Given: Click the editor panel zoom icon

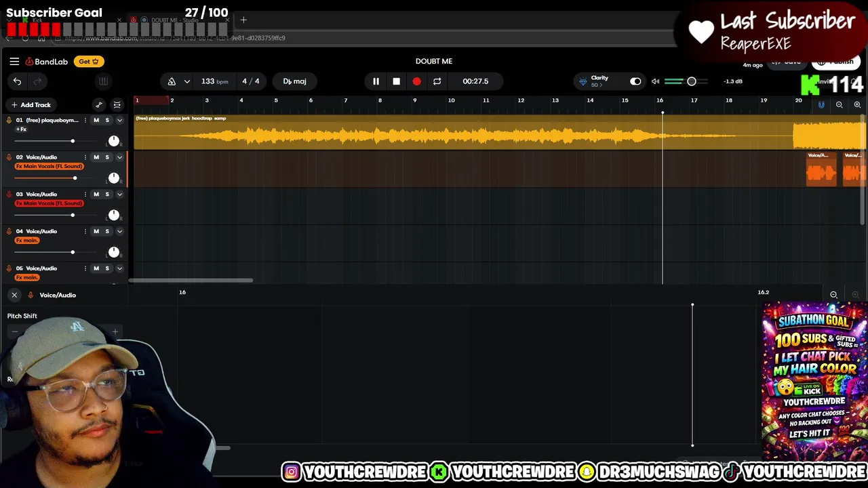Looking at the screenshot, I should click(x=834, y=295).
